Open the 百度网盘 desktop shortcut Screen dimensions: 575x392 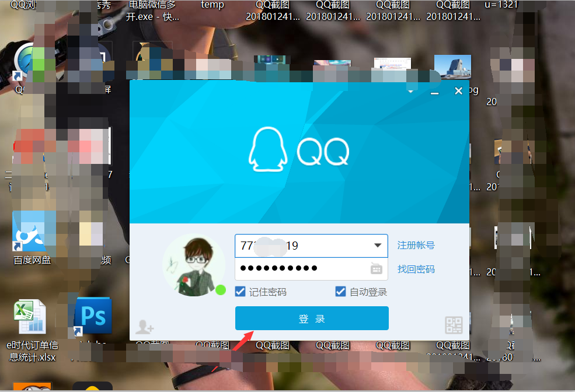pos(32,238)
